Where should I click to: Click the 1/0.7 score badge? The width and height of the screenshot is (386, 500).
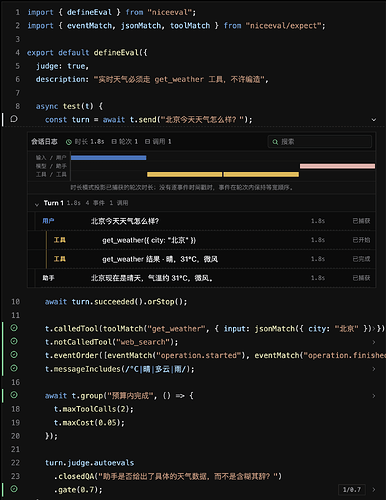pyautogui.click(x=352, y=490)
